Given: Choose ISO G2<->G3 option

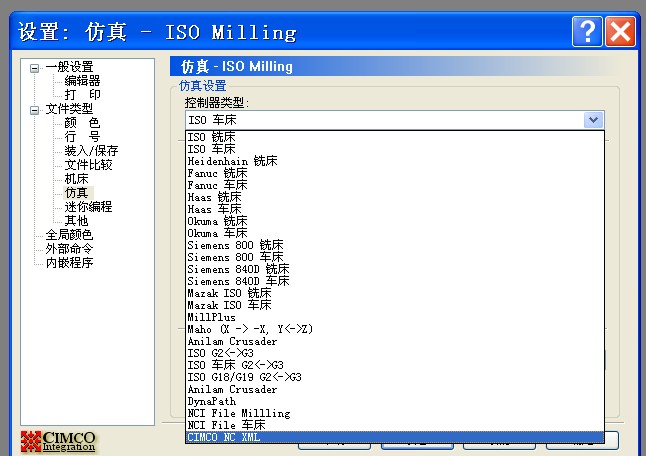Looking at the screenshot, I should [x=395, y=353].
